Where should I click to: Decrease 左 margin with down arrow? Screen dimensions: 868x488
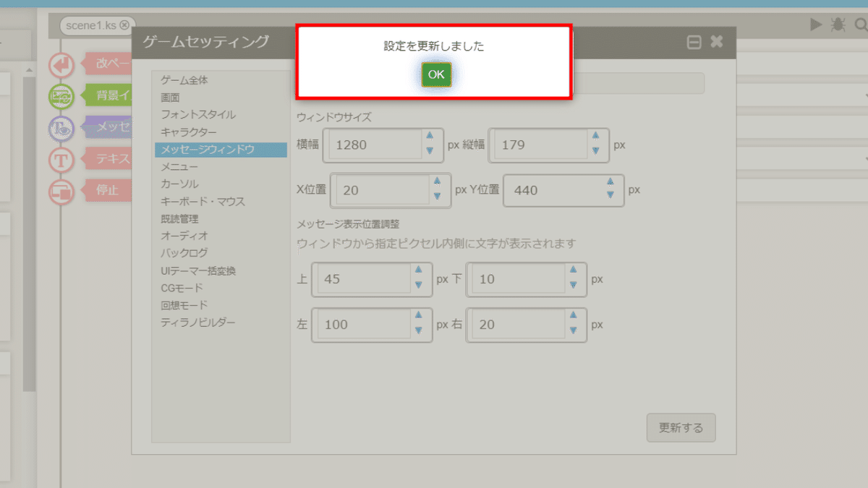pyautogui.click(x=418, y=330)
